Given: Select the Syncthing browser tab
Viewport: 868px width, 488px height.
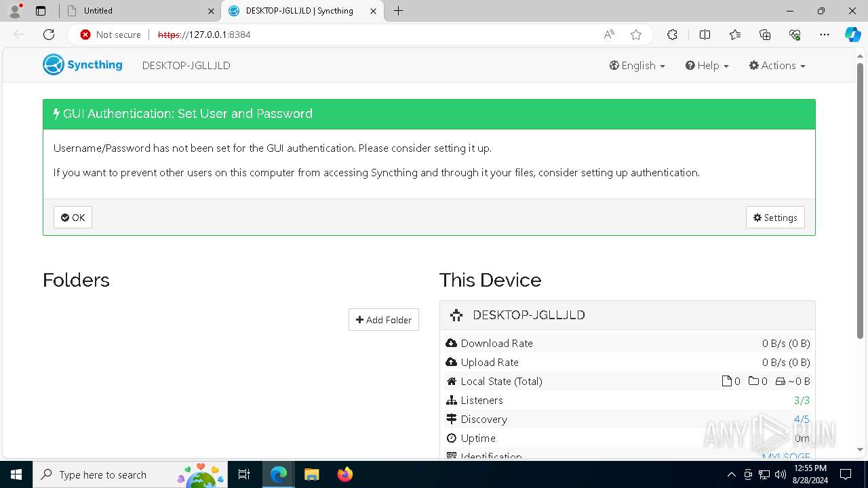Looking at the screenshot, I should (x=302, y=11).
